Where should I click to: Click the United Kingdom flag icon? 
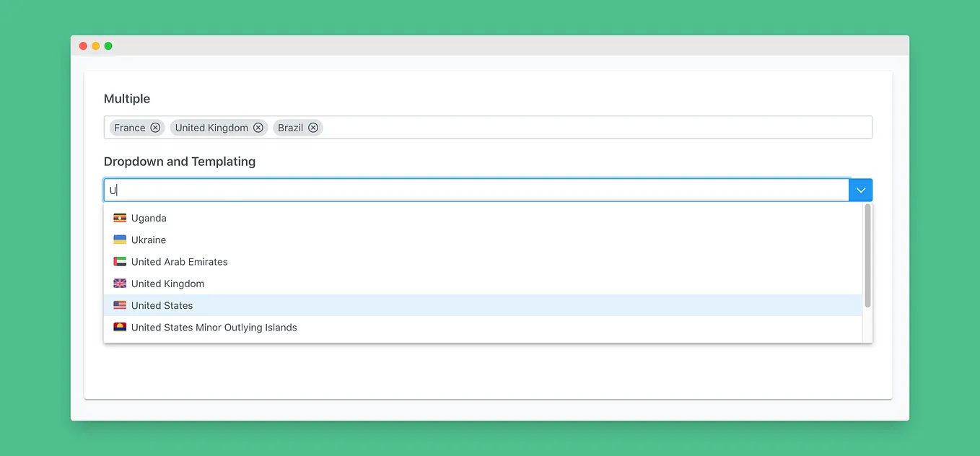click(x=120, y=283)
